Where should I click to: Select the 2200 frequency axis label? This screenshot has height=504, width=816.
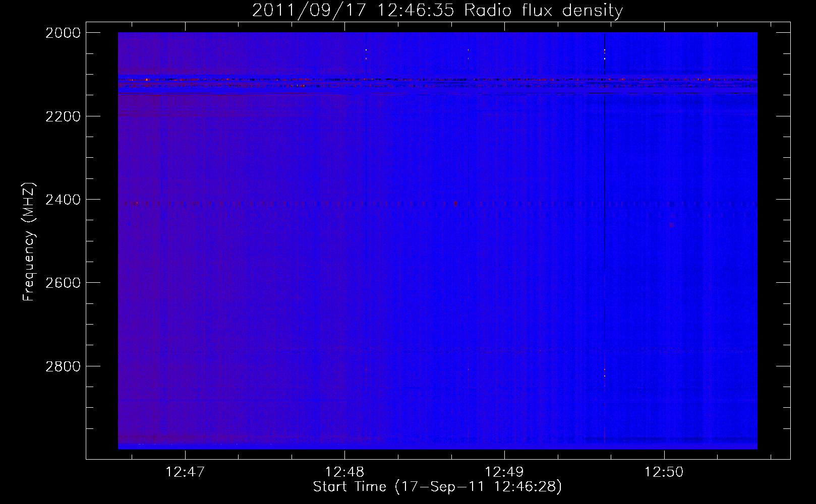click(63, 116)
